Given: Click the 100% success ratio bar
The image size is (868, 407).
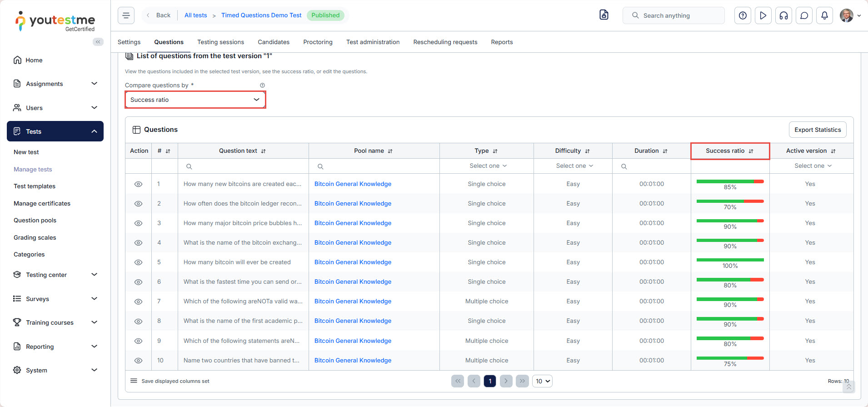Looking at the screenshot, I should [730, 260].
